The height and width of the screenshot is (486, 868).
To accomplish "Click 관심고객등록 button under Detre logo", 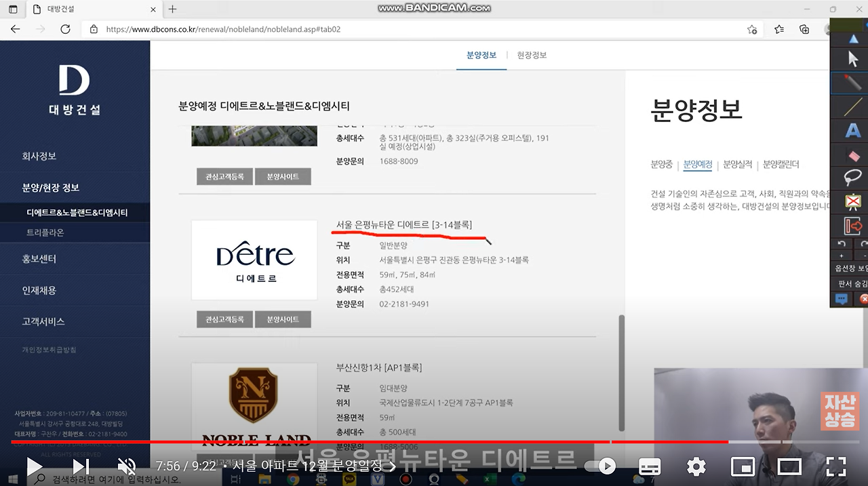I will coord(224,319).
